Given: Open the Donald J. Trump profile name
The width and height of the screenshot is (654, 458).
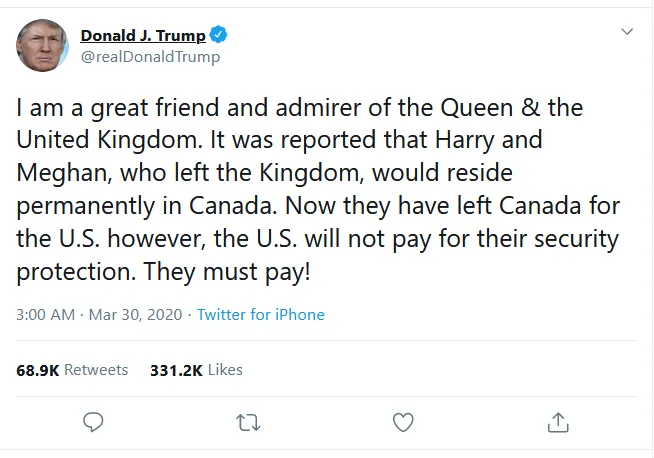Looking at the screenshot, I should (x=143, y=35).
